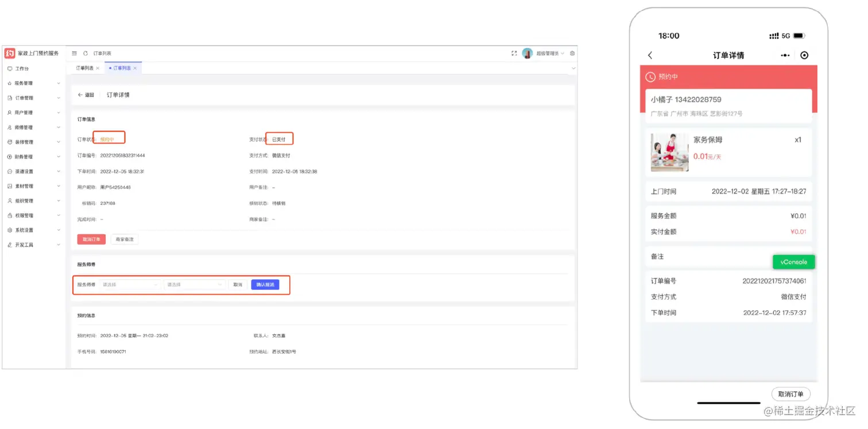Click the phone number 15816190071
868x429 pixels.
[x=113, y=351]
